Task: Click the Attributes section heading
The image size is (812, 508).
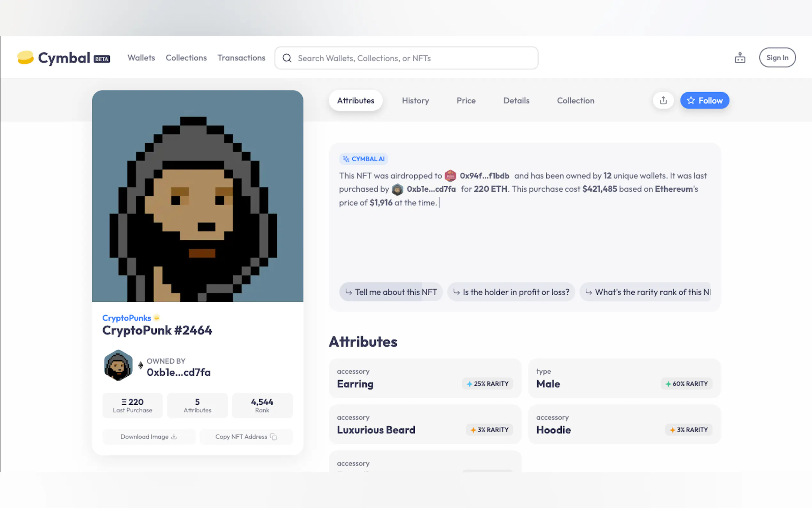Action: [363, 342]
